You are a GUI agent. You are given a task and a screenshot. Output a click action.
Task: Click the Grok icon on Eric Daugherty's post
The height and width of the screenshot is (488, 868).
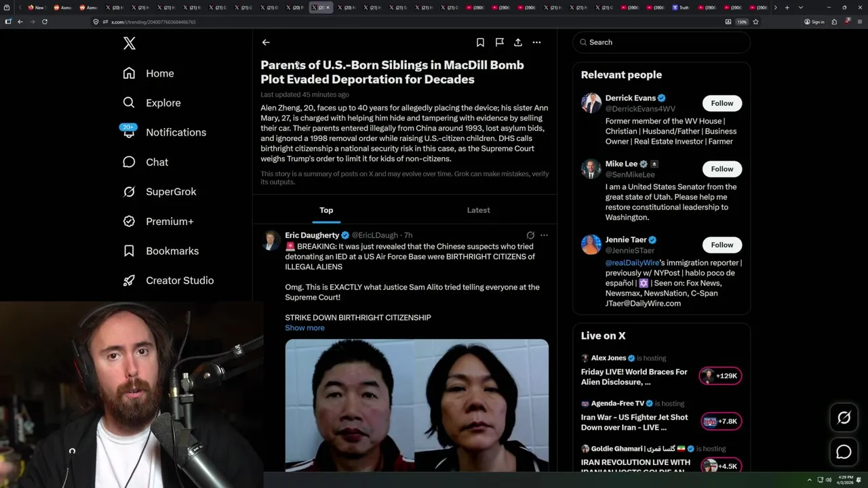pos(530,235)
